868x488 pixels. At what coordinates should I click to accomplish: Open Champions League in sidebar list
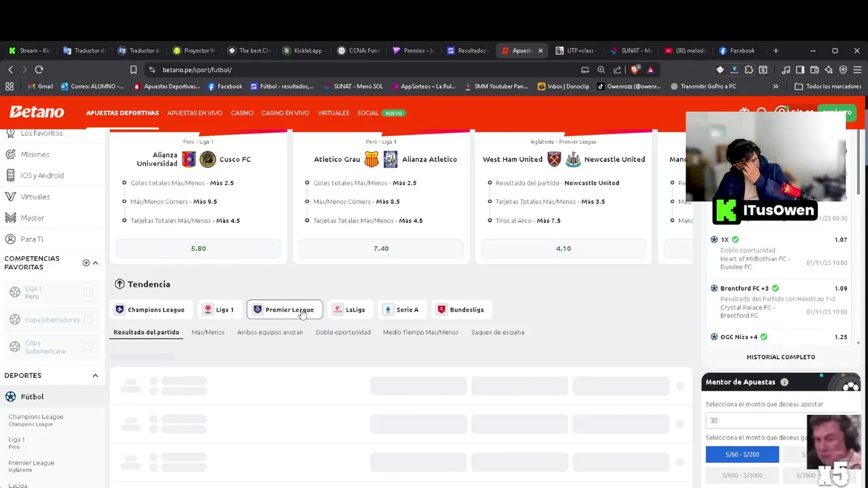(x=36, y=420)
